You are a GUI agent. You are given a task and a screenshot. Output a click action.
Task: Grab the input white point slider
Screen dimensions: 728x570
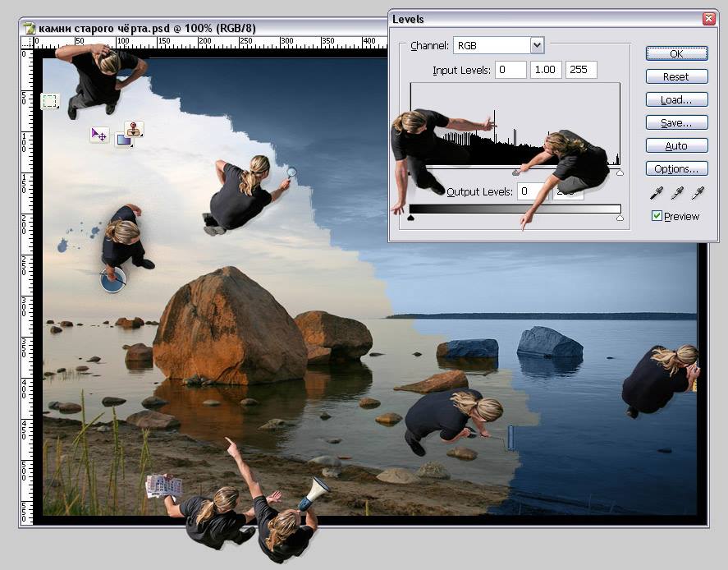620,172
